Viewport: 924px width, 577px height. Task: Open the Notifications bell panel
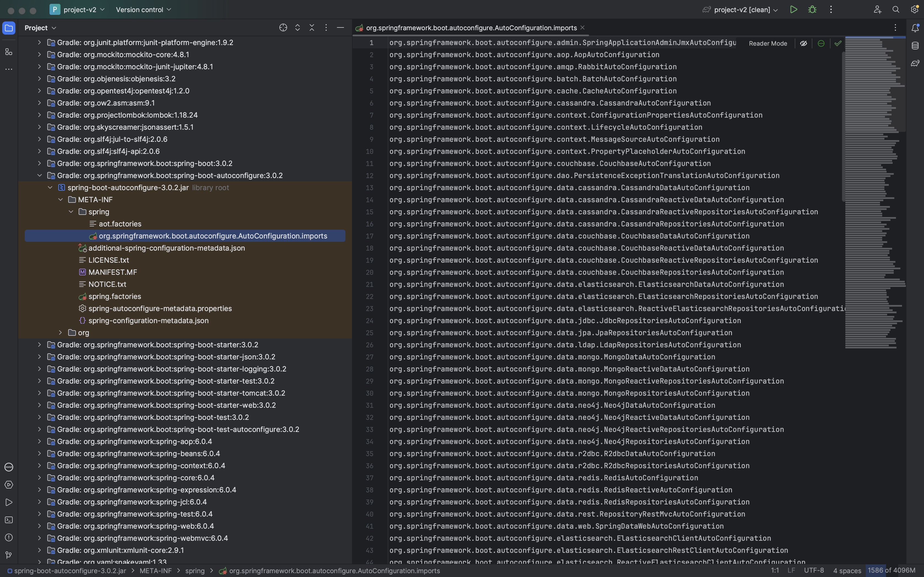[915, 28]
